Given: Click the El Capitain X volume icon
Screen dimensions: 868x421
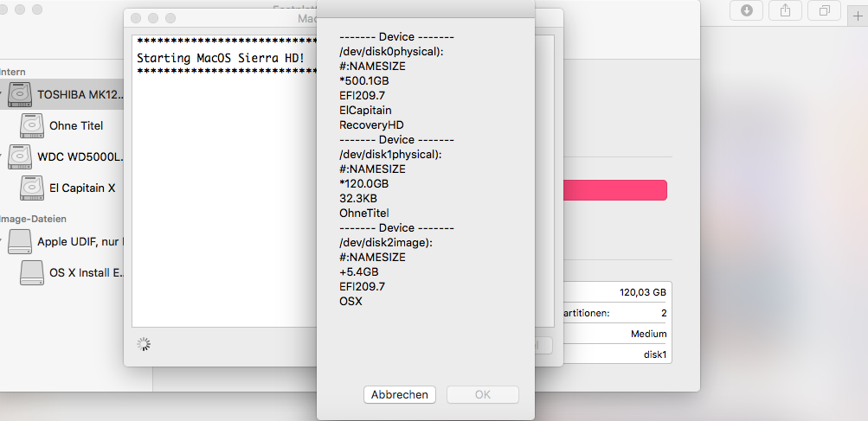Looking at the screenshot, I should coord(31,188).
